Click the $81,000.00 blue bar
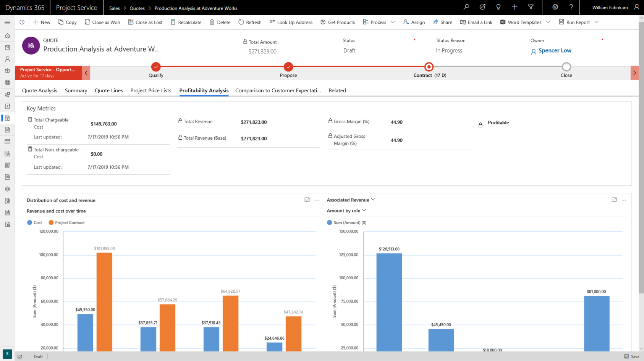The image size is (644, 361). point(597,324)
